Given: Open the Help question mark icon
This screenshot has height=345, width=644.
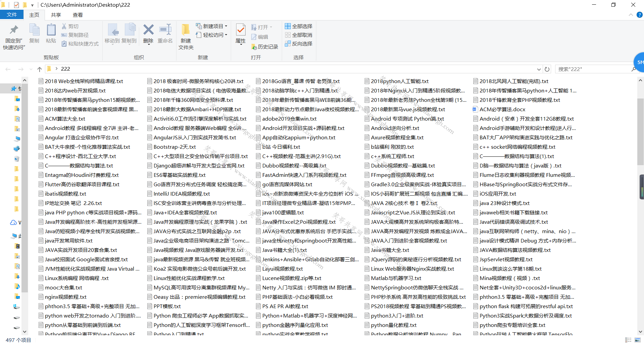Looking at the screenshot, I should tap(640, 15).
